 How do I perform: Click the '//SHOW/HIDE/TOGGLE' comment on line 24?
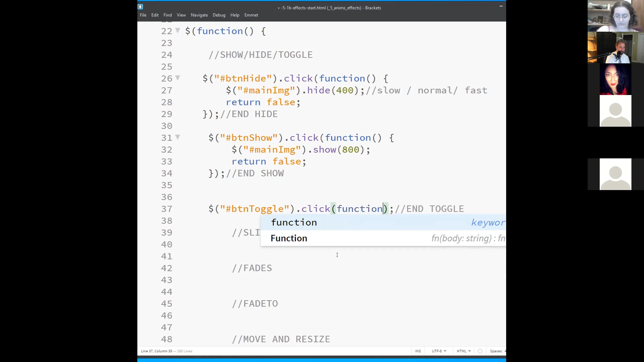click(x=261, y=55)
